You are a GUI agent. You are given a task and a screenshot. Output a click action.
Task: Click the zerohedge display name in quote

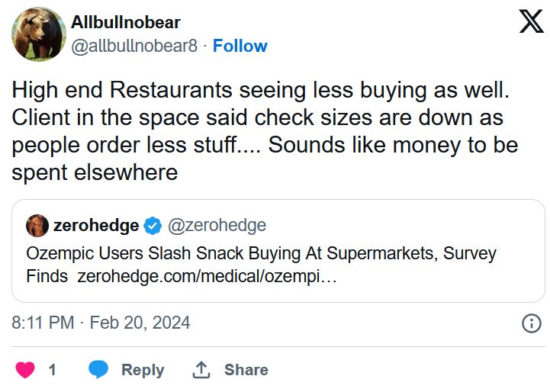pos(96,226)
